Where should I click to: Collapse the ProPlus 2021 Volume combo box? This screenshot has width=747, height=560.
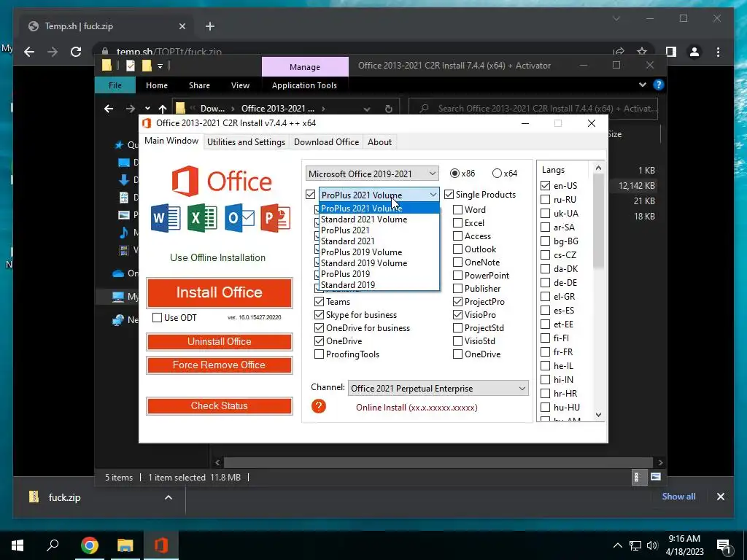pyautogui.click(x=433, y=195)
